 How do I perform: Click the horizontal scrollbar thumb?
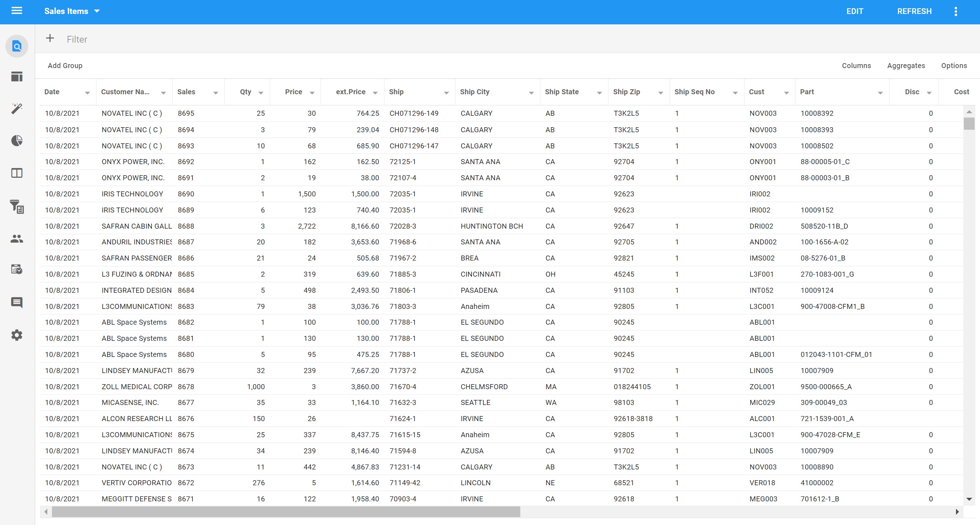(286, 512)
